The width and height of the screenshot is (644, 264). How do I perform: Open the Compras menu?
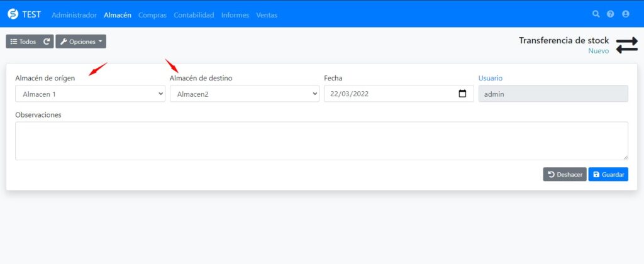coord(152,14)
